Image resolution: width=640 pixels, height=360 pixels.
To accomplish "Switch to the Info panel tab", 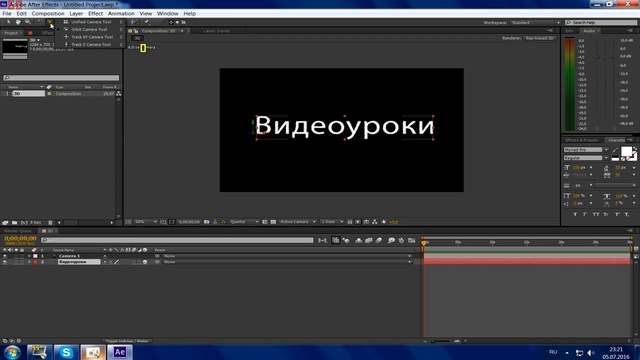I will [x=569, y=31].
